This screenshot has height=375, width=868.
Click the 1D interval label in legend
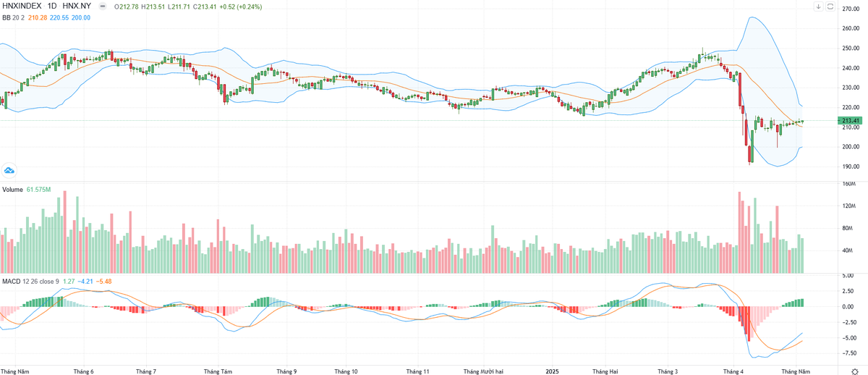[x=52, y=7]
